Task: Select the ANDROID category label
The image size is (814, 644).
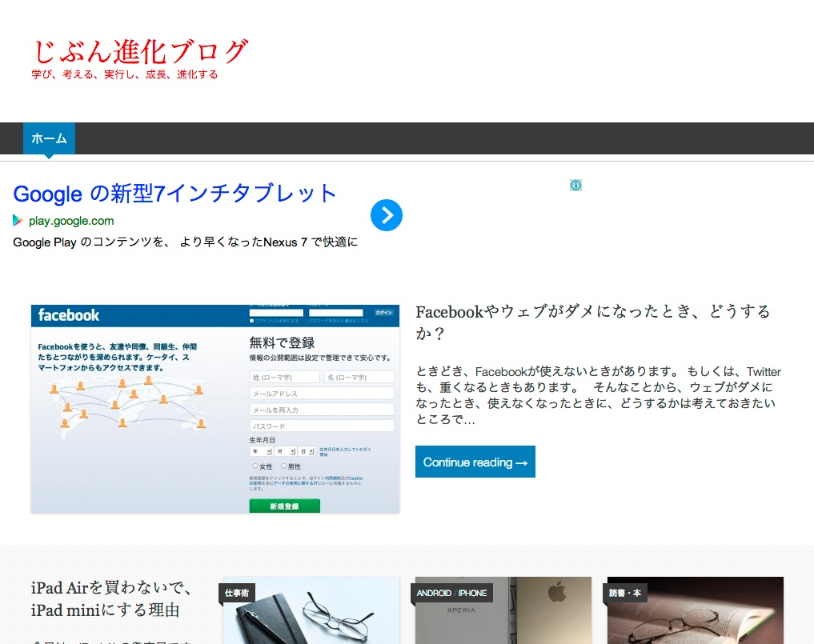Action: (434, 593)
